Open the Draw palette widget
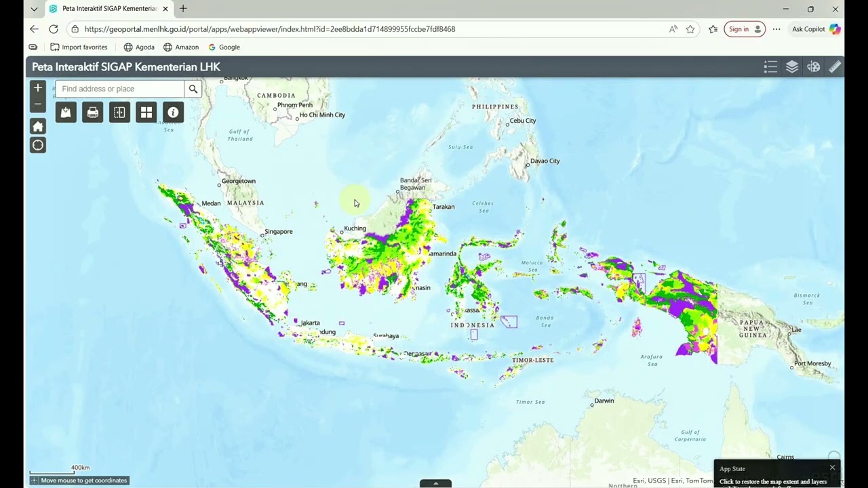The image size is (868, 488). (814, 66)
